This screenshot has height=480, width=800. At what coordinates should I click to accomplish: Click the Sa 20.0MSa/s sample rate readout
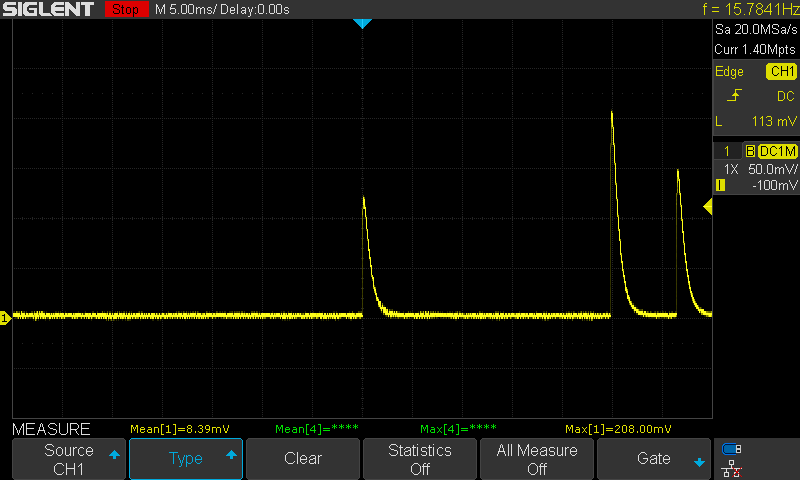point(756,30)
